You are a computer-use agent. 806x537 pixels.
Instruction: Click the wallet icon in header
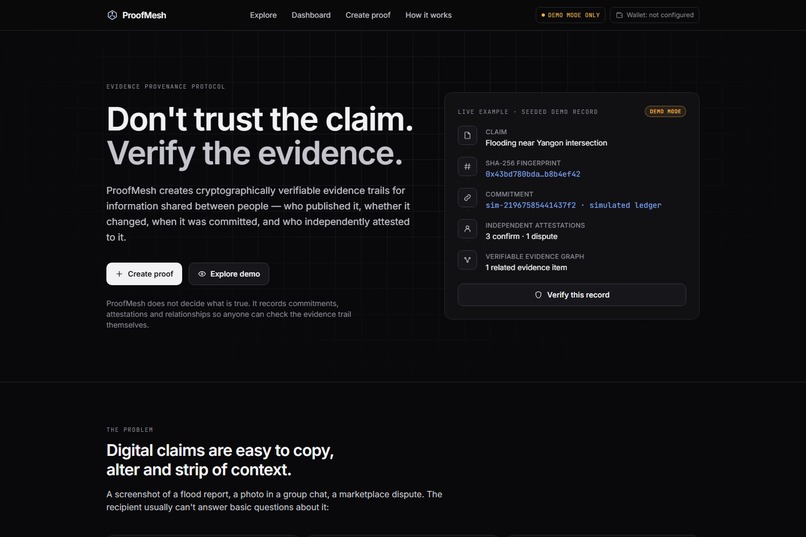(x=619, y=15)
